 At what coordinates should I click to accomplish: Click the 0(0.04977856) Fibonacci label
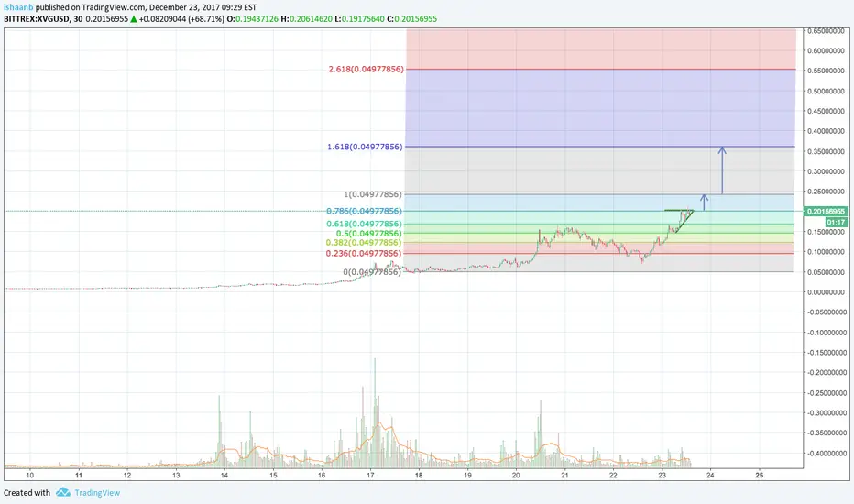click(371, 271)
